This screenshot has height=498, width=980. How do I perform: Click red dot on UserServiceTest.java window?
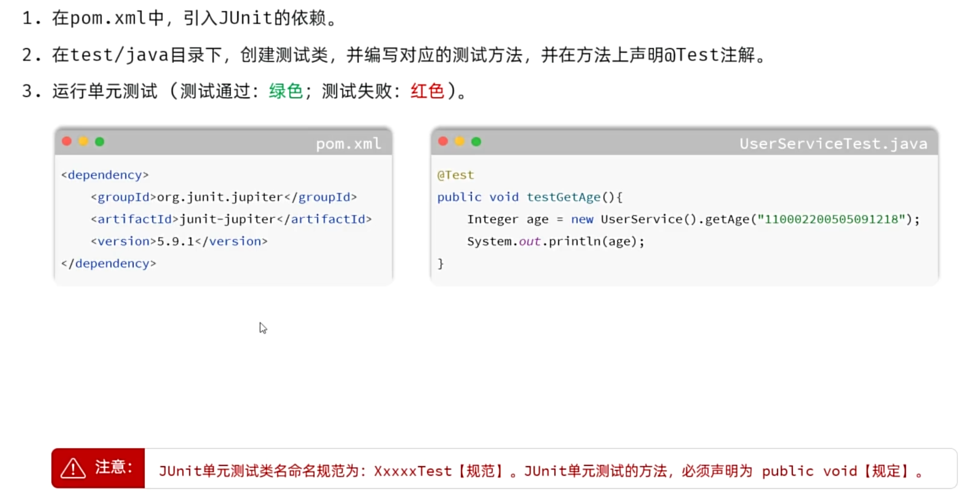(443, 141)
